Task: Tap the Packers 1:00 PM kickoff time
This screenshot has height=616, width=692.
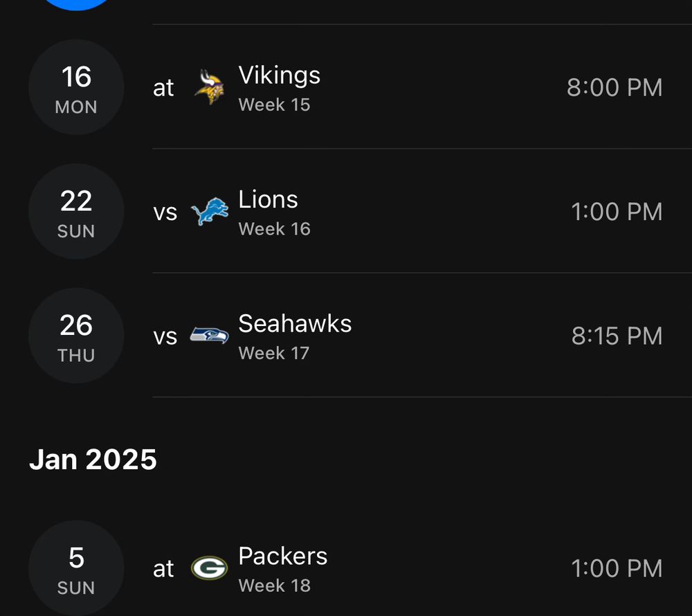Action: point(617,569)
